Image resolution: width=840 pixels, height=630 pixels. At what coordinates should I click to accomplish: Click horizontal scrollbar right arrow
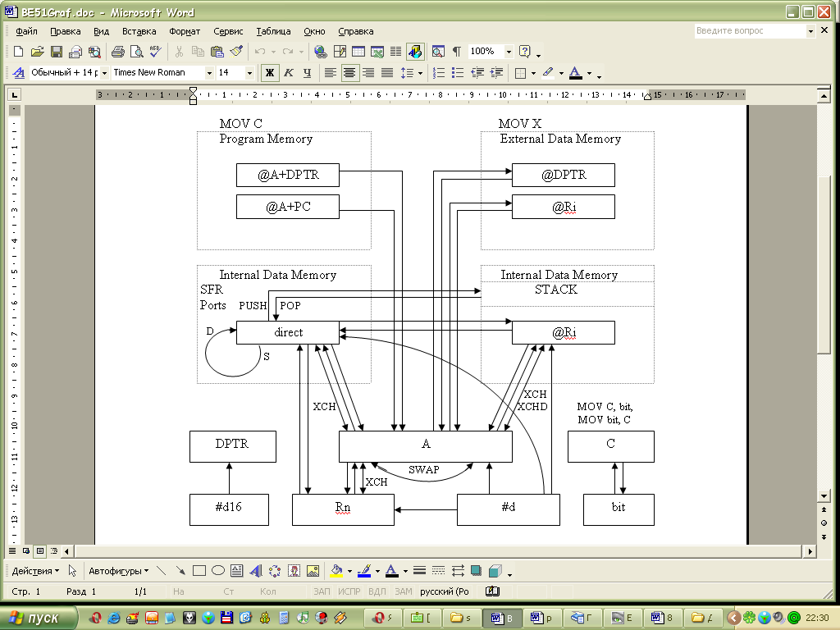tap(810, 550)
